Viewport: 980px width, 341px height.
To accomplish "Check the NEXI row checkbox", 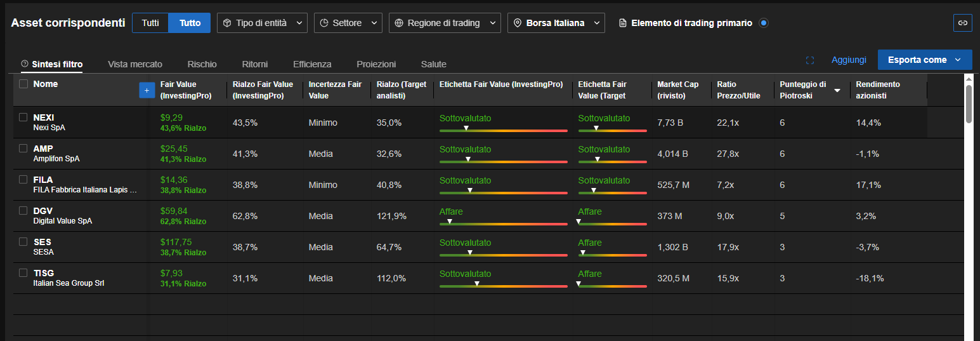I will coord(23,117).
